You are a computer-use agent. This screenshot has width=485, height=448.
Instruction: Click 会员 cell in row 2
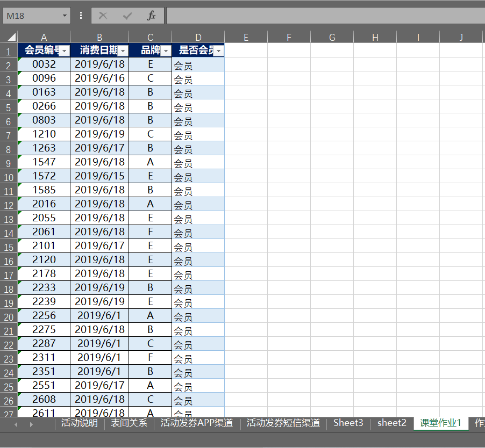198,64
